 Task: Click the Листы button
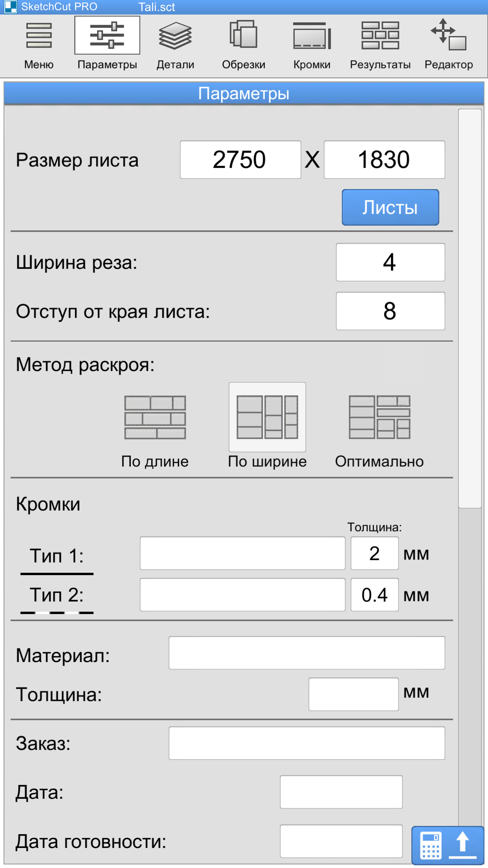(x=390, y=207)
